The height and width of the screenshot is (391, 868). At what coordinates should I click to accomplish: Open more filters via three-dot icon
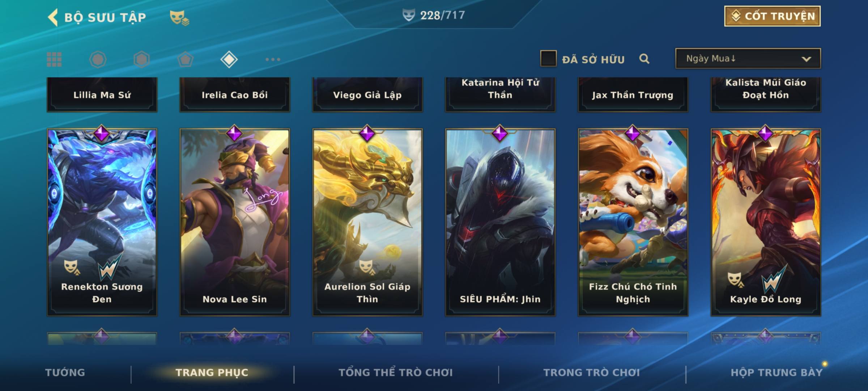[x=273, y=59]
